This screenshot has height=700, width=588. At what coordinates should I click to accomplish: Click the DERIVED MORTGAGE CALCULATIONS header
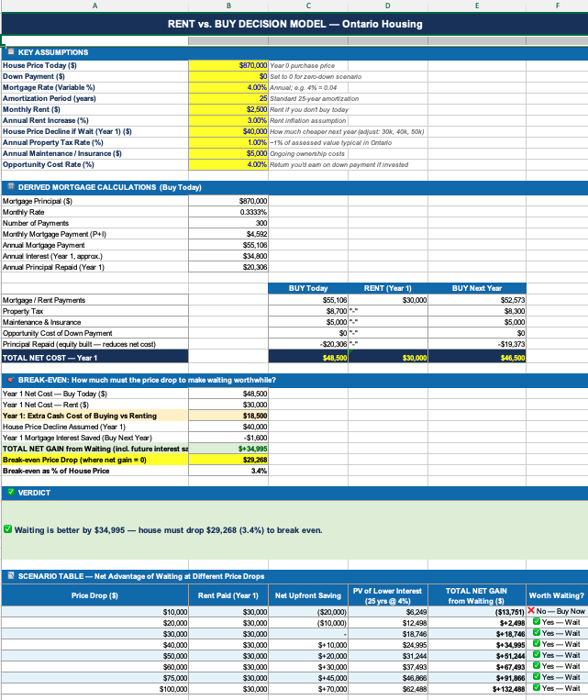click(x=294, y=187)
